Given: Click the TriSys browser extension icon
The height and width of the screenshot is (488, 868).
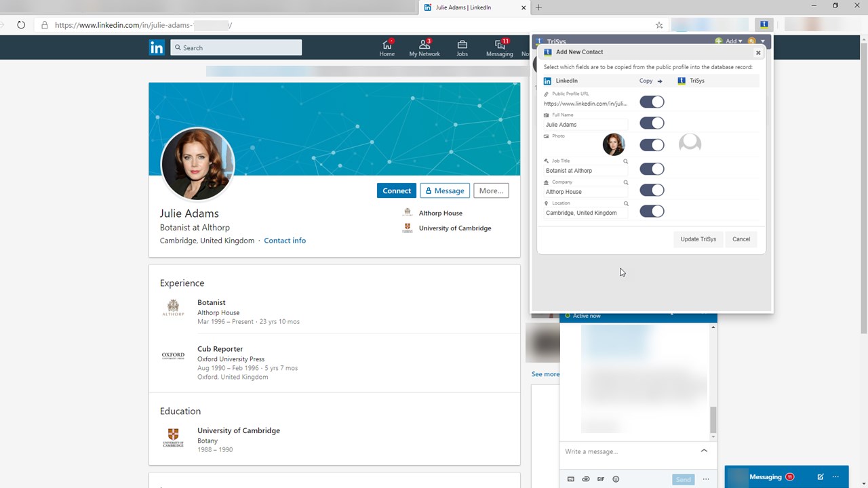Looking at the screenshot, I should pos(764,24).
